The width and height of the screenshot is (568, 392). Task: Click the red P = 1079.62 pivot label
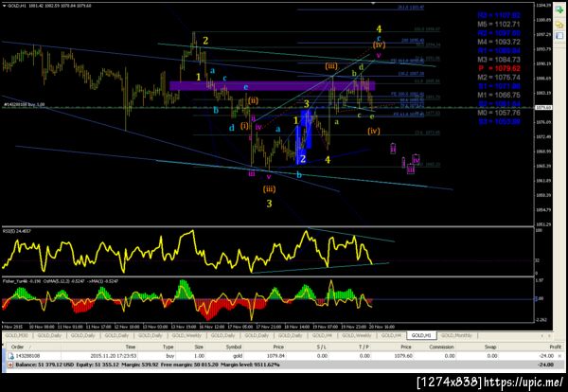[499, 68]
